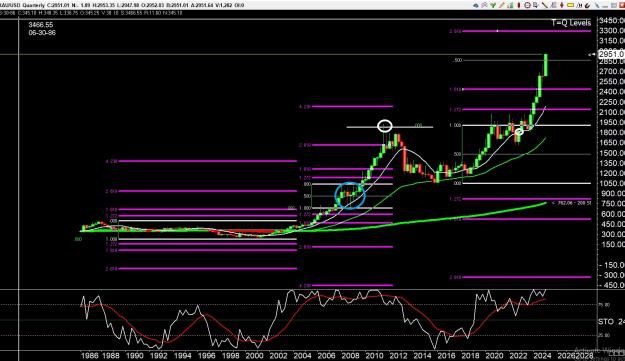Viewport: 625px width, 361px height.
Task: Click the monitor window toolbar icon
Action: (536, 5)
